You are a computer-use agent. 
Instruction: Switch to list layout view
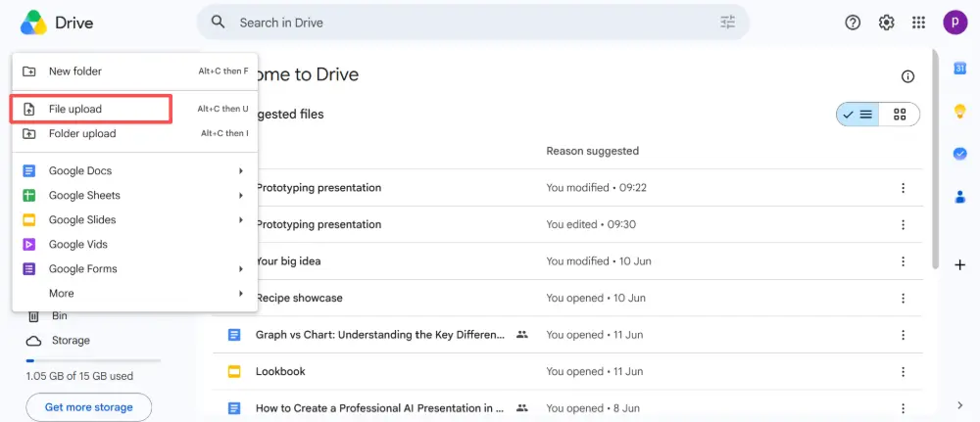click(x=857, y=115)
